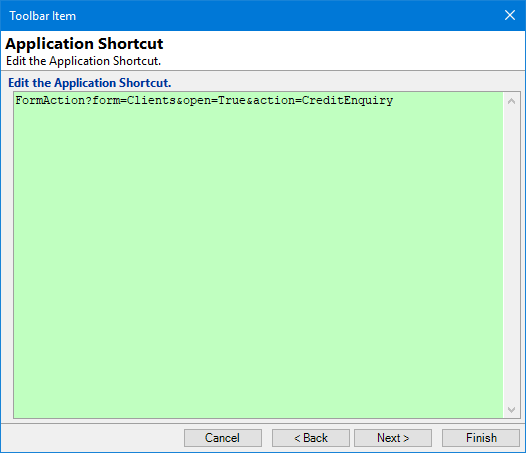The image size is (526, 453).
Task: Click inside the green shortcut text area
Action: tap(258, 255)
